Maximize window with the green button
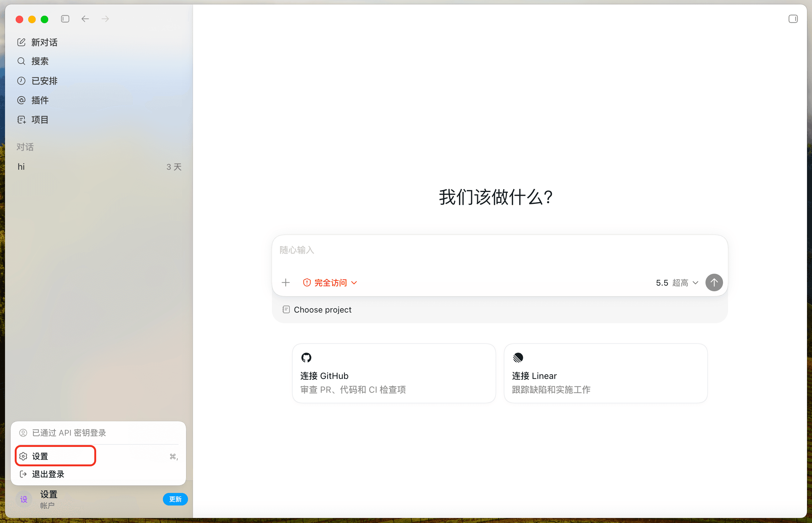Screen dimensions: 812x523 (44, 19)
